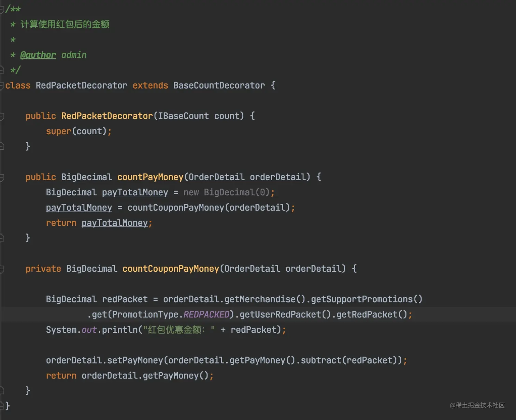Fold the public countPayMoney method in the gutter

click(x=2, y=177)
